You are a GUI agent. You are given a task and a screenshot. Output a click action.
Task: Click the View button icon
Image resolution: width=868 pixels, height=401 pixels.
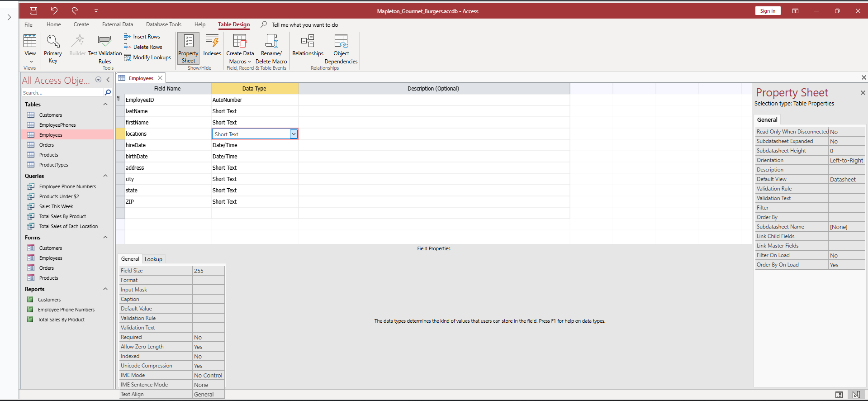click(x=30, y=41)
